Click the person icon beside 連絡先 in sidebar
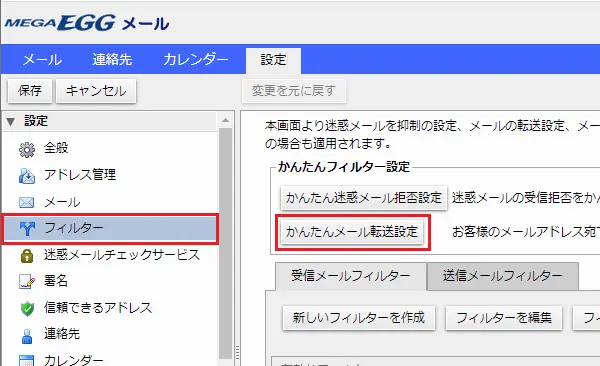This screenshot has height=366, width=600. [27, 336]
